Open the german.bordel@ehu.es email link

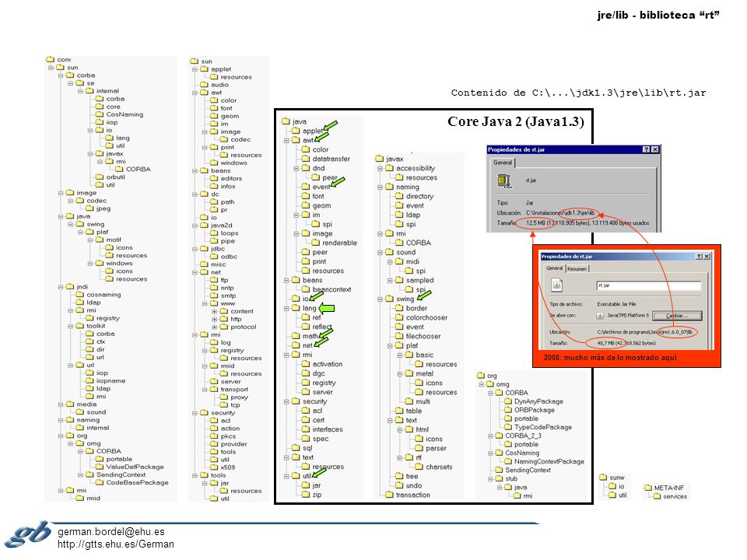click(x=111, y=532)
